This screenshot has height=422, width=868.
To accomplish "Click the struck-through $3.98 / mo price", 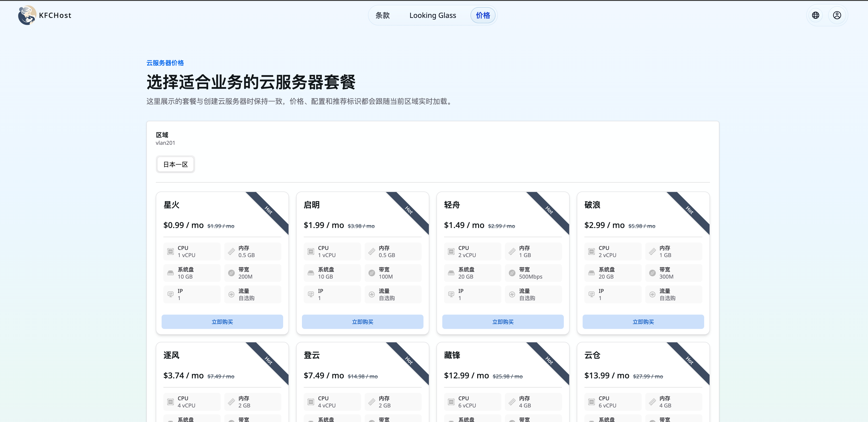I will [361, 226].
